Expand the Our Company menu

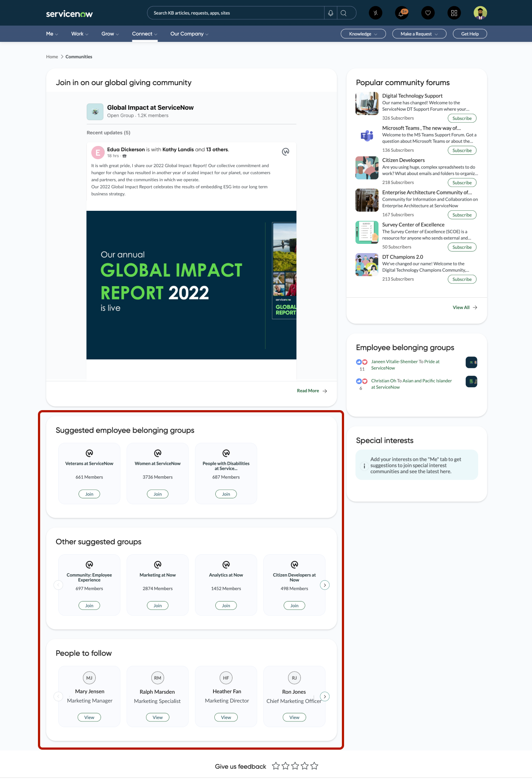pyautogui.click(x=189, y=34)
